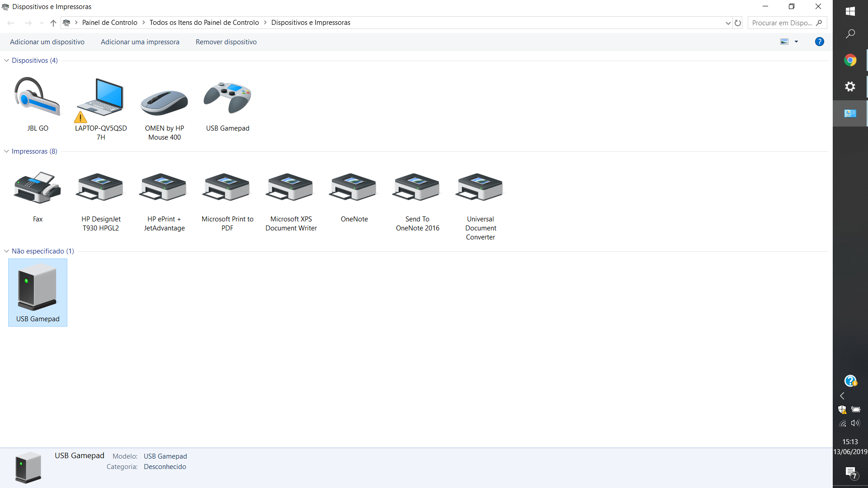
Task: Collapse the Dispositivos (4) group
Action: 6,61
